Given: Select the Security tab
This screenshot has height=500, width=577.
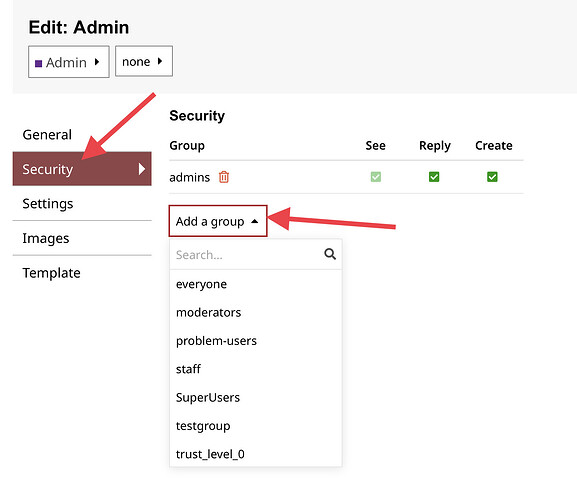Looking at the screenshot, I should click(82, 169).
